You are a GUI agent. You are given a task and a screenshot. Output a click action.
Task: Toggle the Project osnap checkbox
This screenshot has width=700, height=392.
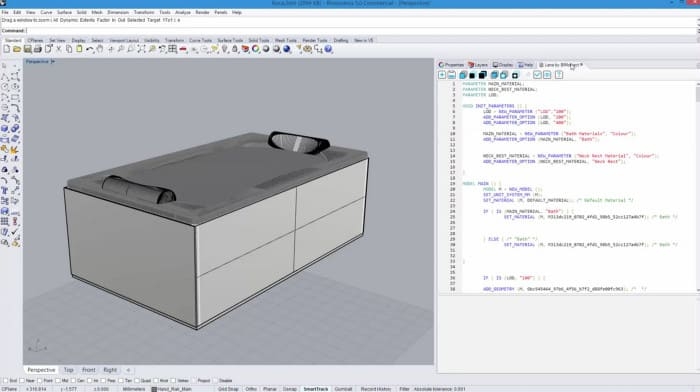(x=193, y=381)
